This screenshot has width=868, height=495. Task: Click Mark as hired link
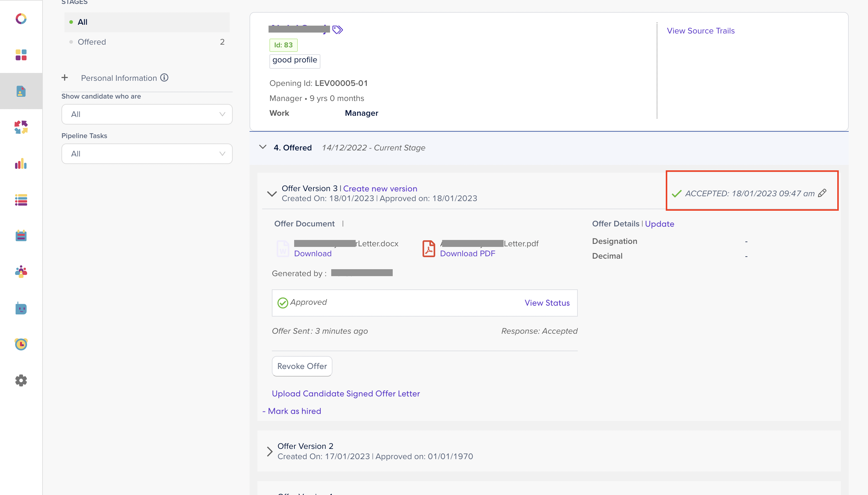click(295, 411)
